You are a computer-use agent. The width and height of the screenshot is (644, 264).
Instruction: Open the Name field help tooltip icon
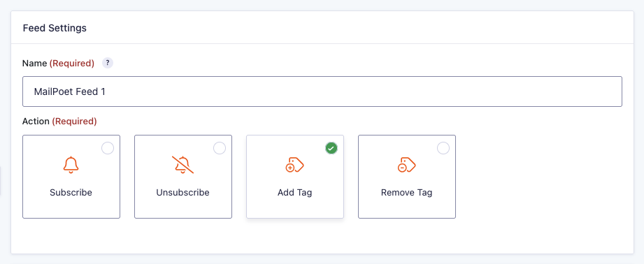(x=108, y=63)
